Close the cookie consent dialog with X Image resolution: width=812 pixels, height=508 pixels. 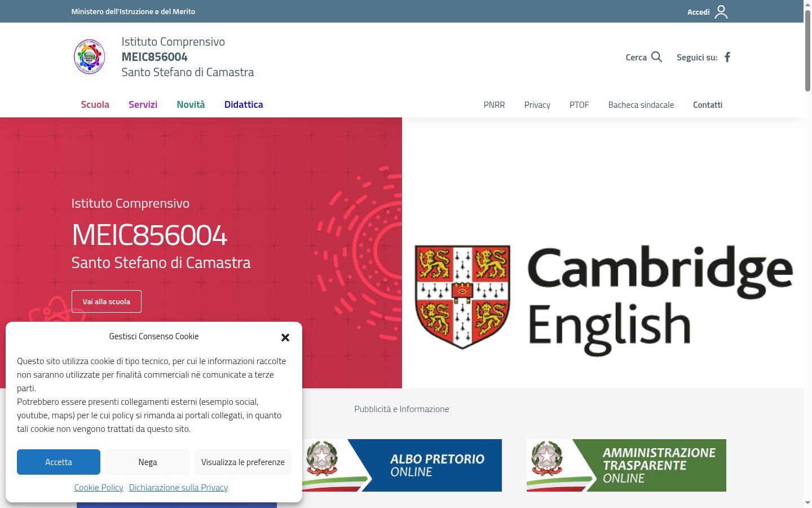(x=285, y=337)
